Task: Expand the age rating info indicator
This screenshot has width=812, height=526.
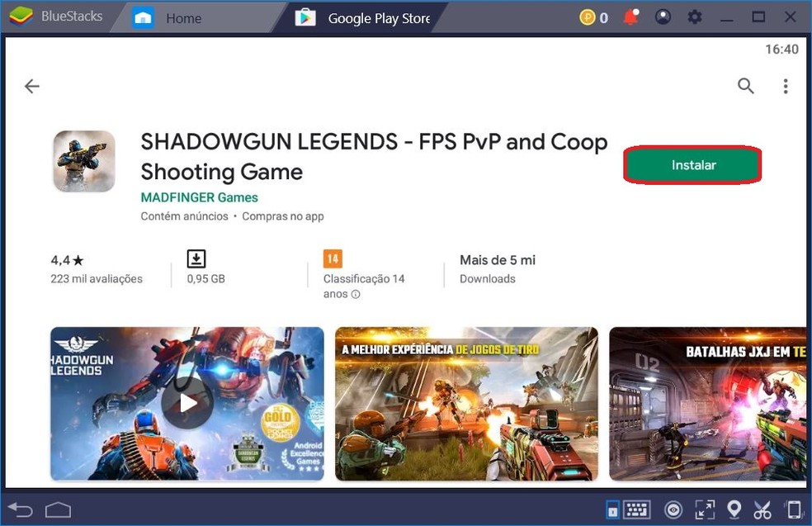Action: click(356, 294)
